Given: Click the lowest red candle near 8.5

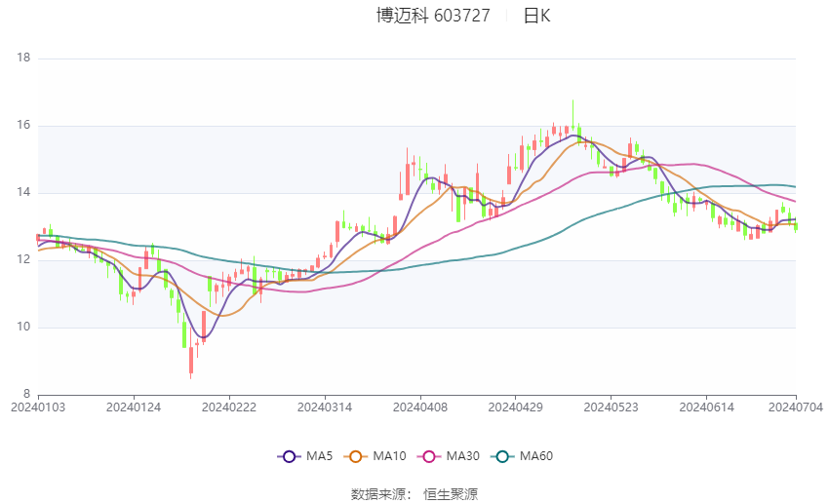Looking at the screenshot, I should pos(191,361).
